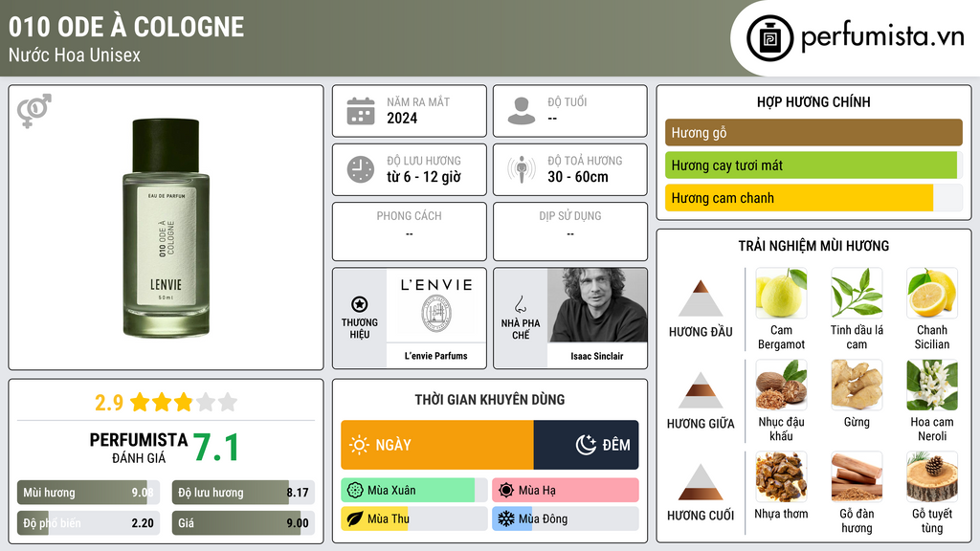The image size is (980, 551).
Task: Click the flower icon for Mùa Xuân
Action: tap(355, 491)
